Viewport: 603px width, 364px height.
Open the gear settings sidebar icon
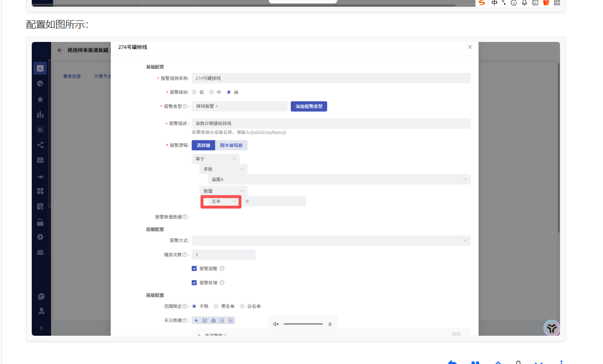point(40,237)
